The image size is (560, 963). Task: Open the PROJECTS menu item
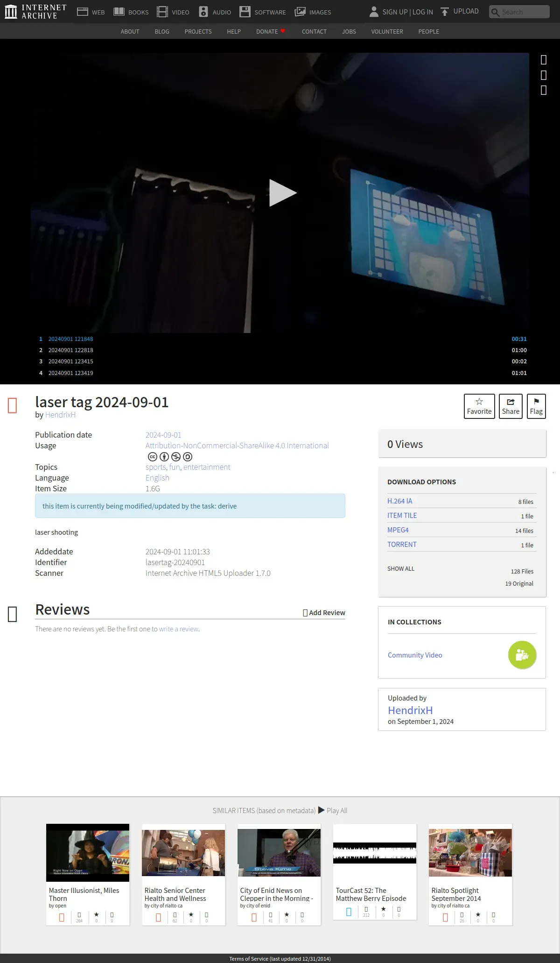pos(198,31)
